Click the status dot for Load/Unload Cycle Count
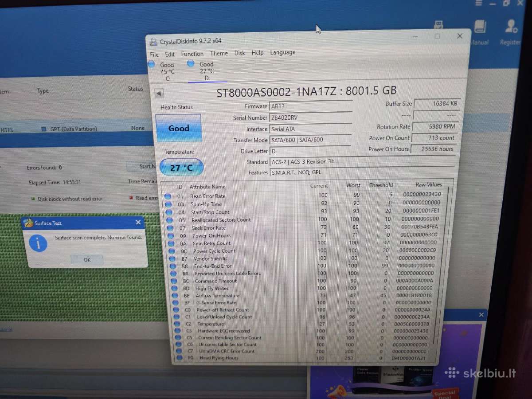Image resolution: width=532 pixels, height=399 pixels. pos(176,317)
